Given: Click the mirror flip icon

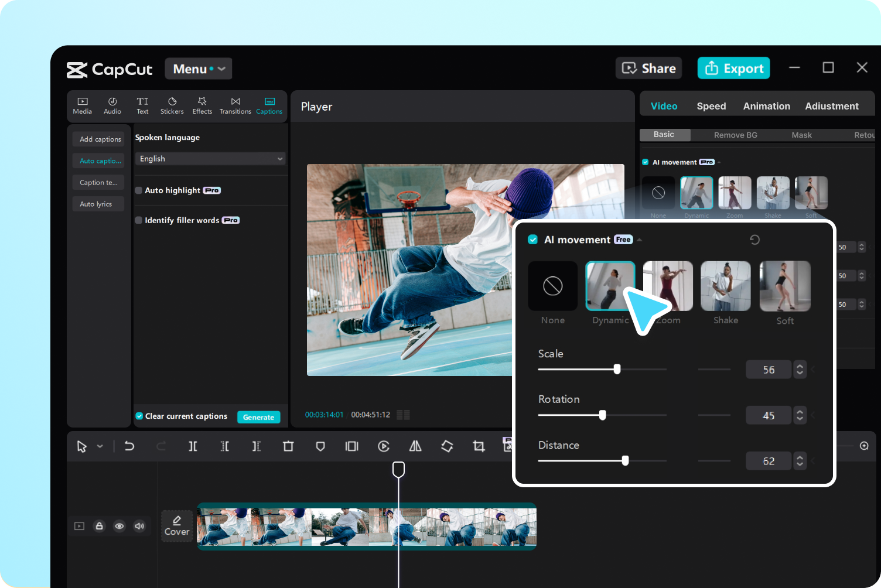Looking at the screenshot, I should [415, 446].
